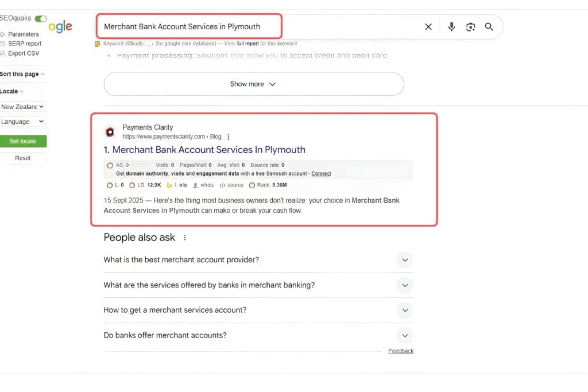Open SEOquake Parameters
Screen dimensions: 588x392
click(x=23, y=34)
